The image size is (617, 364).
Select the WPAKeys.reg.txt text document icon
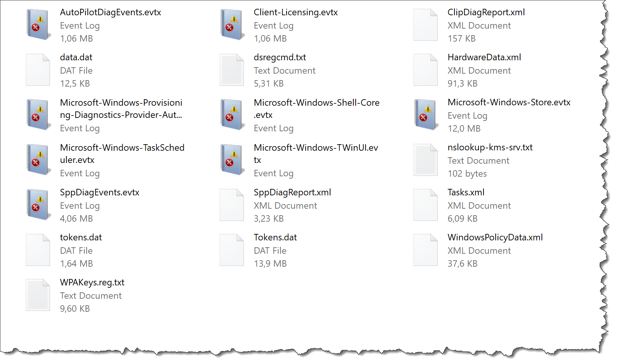point(38,295)
